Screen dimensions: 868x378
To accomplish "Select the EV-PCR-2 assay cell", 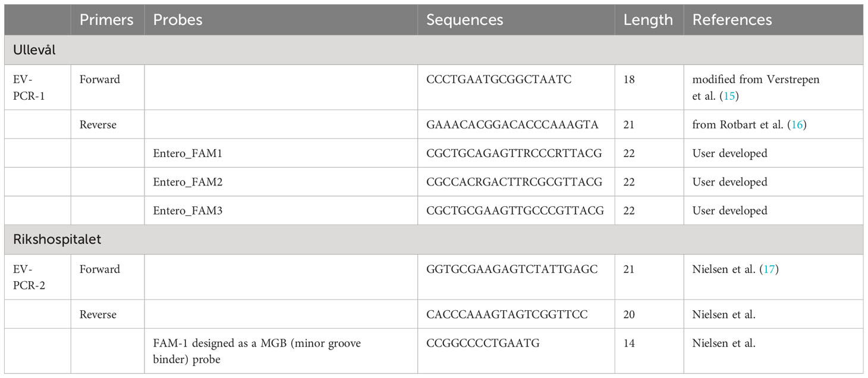I will [37, 277].
